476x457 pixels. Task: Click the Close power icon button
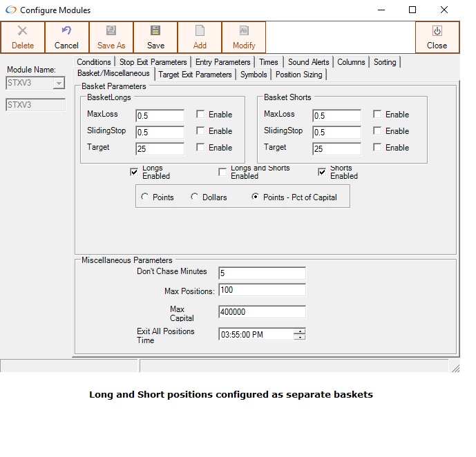(437, 31)
